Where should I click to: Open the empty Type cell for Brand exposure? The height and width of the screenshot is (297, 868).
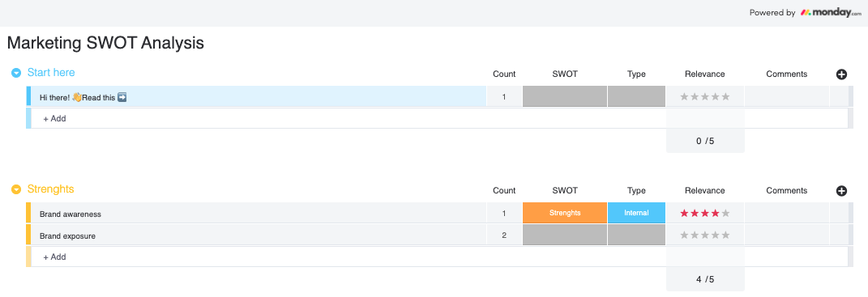636,235
